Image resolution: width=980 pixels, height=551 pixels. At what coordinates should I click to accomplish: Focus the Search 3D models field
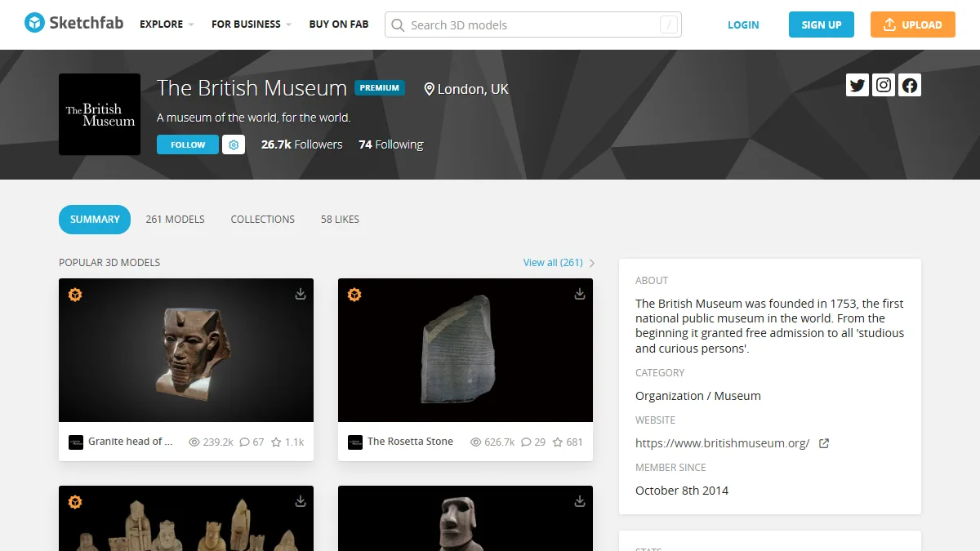pos(533,24)
